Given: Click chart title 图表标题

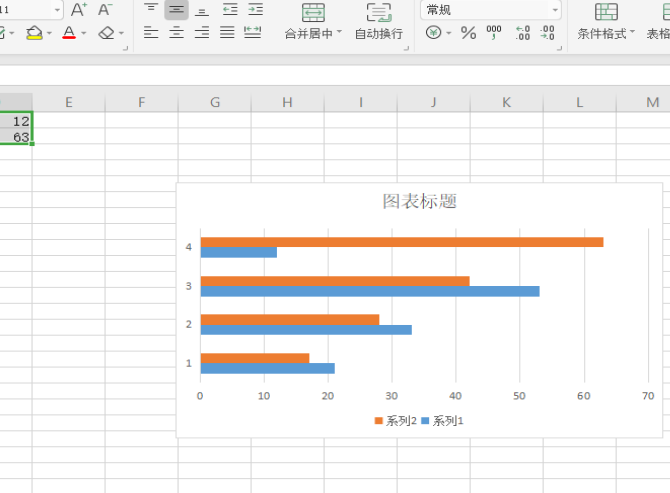Looking at the screenshot, I should [x=419, y=201].
